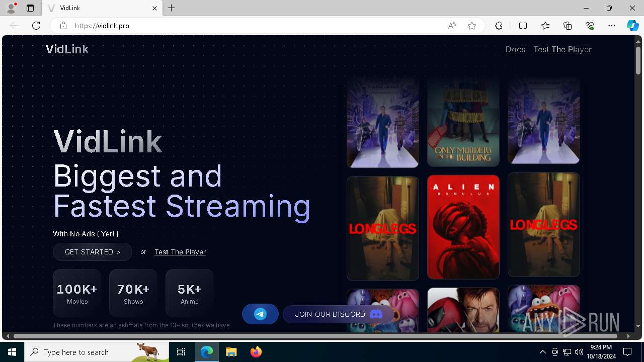Open Collections panel
The height and width of the screenshot is (362, 644).
pyautogui.click(x=568, y=26)
